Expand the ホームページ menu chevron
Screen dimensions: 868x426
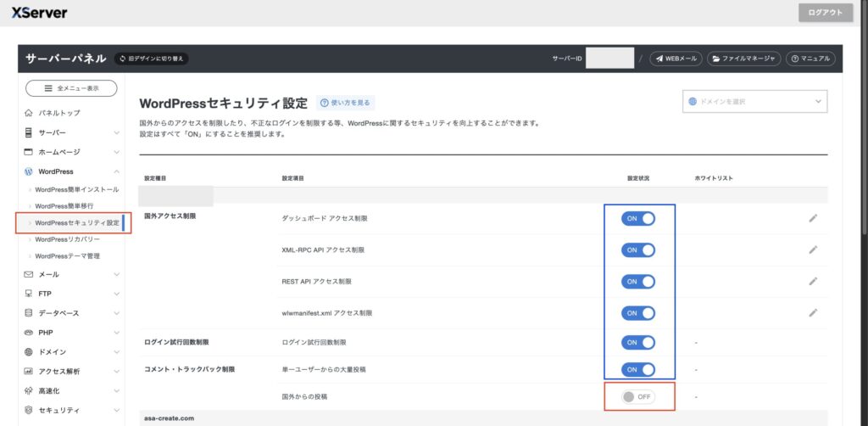click(116, 152)
